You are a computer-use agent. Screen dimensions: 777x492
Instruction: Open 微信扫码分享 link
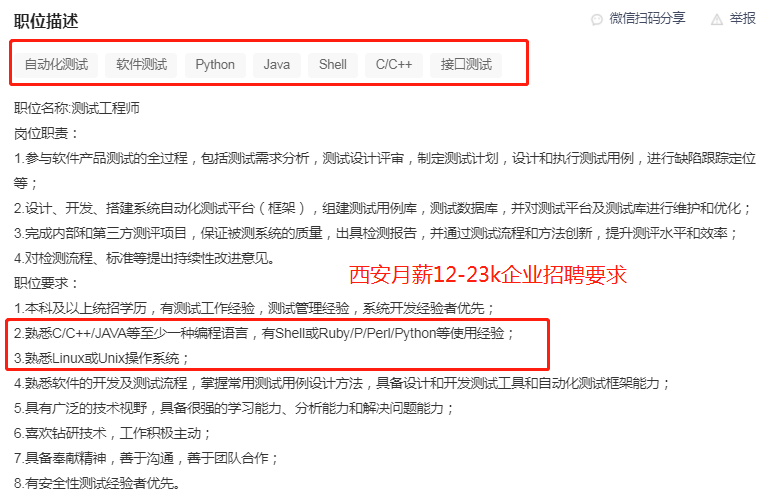tap(647, 18)
